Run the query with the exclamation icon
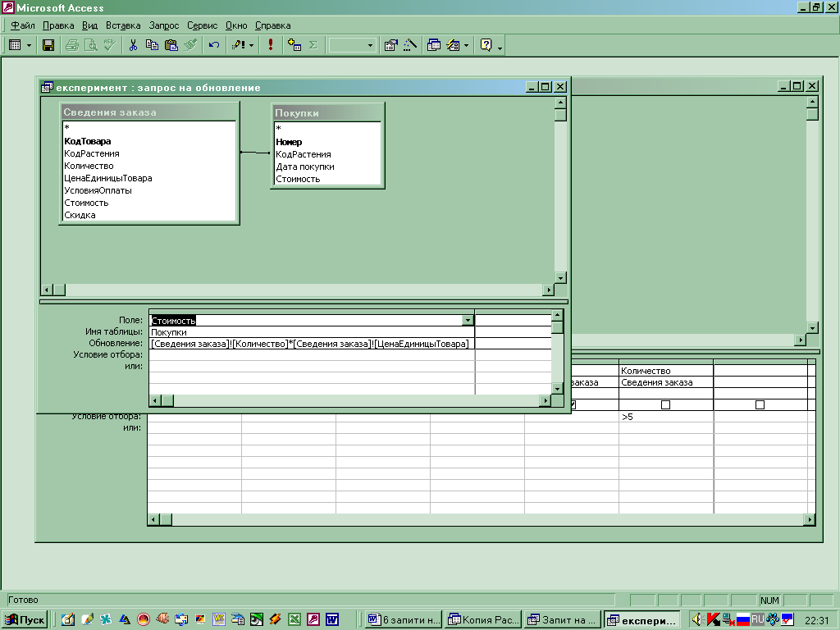The height and width of the screenshot is (630, 840). [271, 45]
